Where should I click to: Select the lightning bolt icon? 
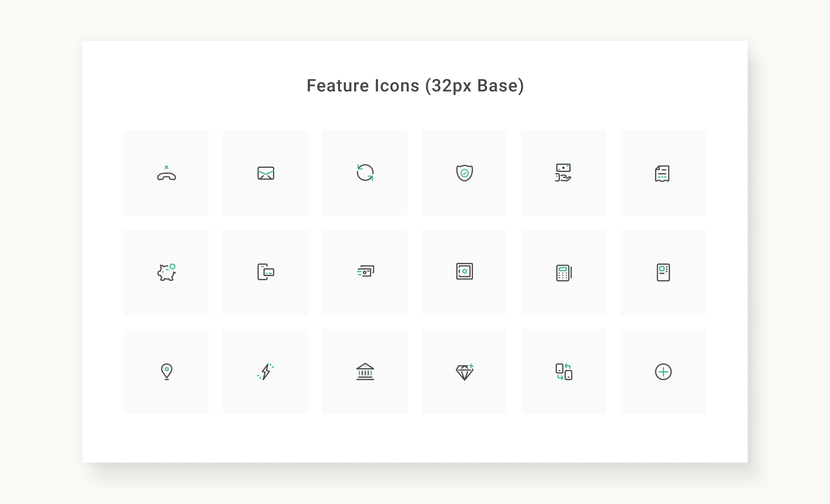pyautogui.click(x=266, y=372)
